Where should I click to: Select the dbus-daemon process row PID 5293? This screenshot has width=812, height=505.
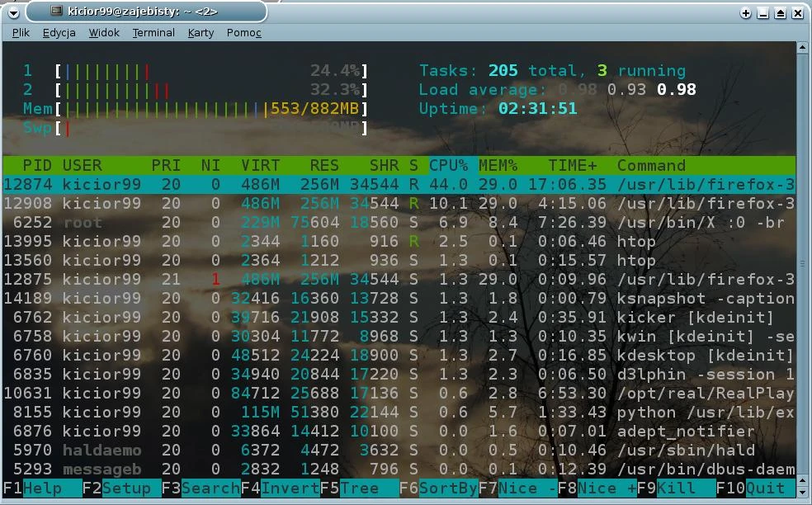(399, 470)
